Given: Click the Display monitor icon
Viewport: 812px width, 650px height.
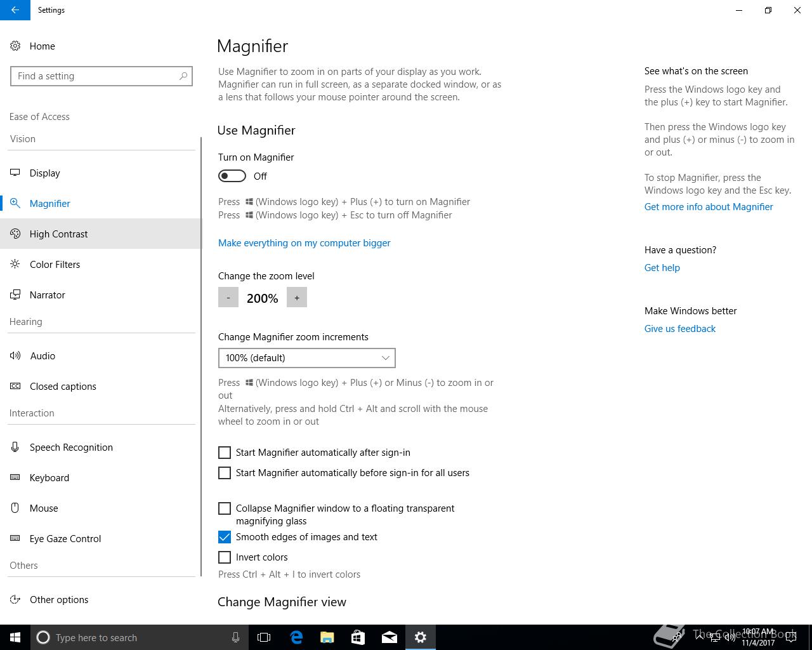Looking at the screenshot, I should coord(15,173).
